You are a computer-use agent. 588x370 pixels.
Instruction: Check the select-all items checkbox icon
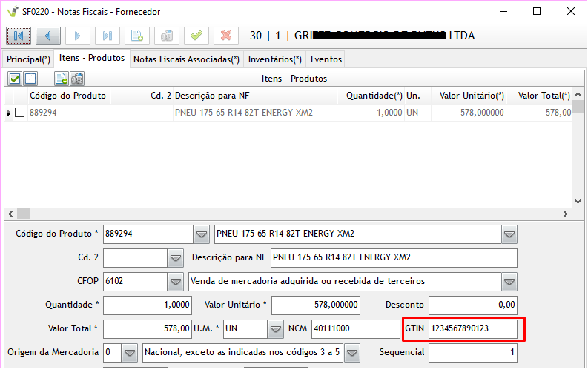pyautogui.click(x=15, y=79)
